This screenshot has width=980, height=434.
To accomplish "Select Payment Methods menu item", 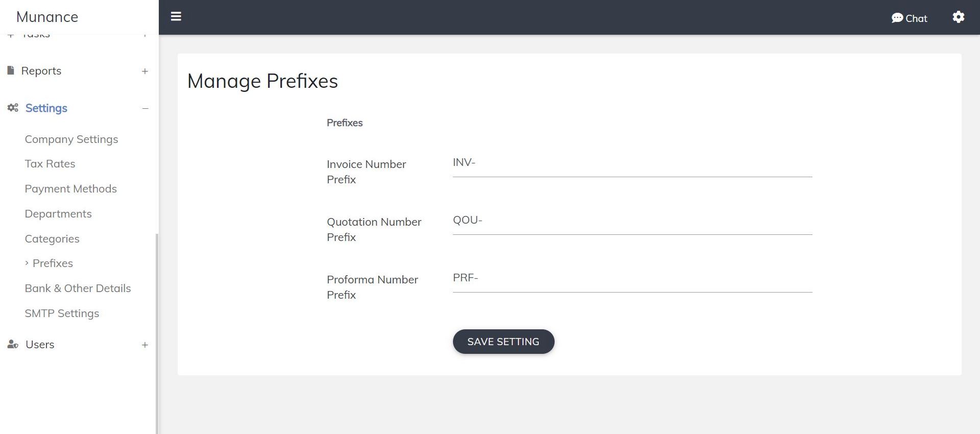I will tap(70, 189).
